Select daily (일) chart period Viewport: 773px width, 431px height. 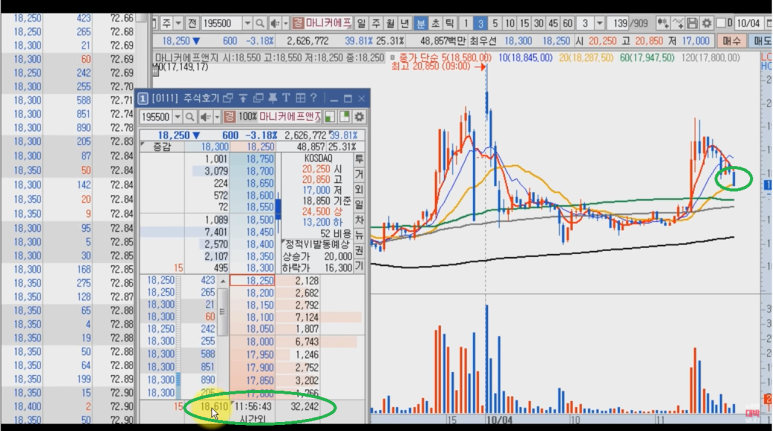click(361, 23)
